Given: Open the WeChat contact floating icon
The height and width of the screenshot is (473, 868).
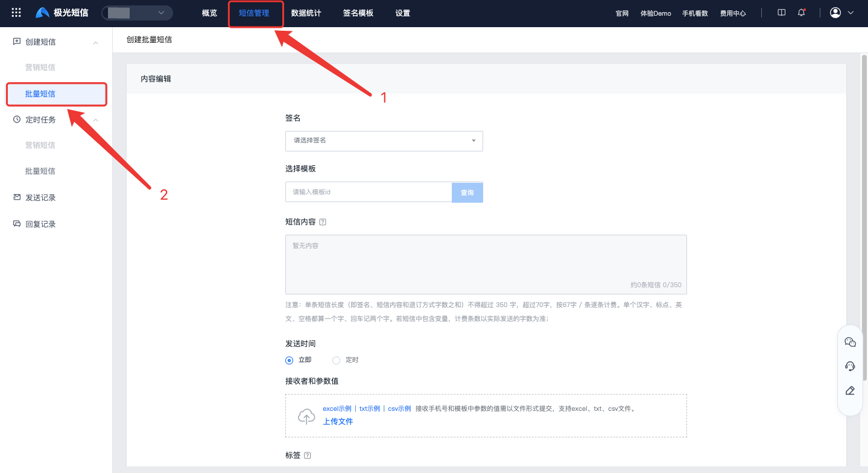Looking at the screenshot, I should [850, 342].
